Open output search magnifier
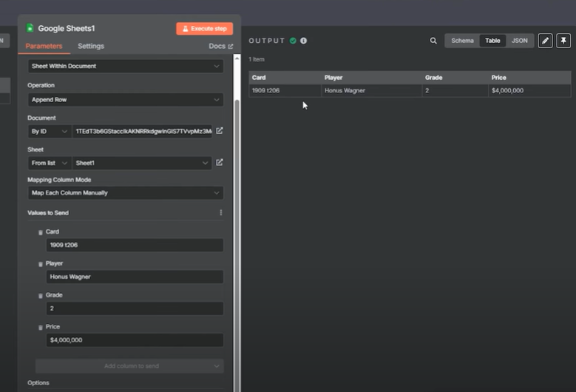The width and height of the screenshot is (576, 392). click(x=433, y=41)
